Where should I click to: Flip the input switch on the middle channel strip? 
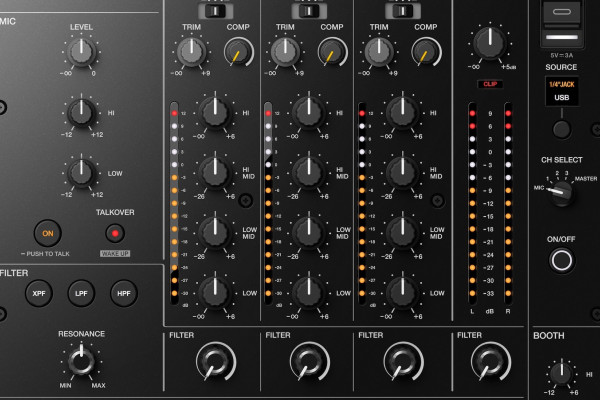pos(309,10)
